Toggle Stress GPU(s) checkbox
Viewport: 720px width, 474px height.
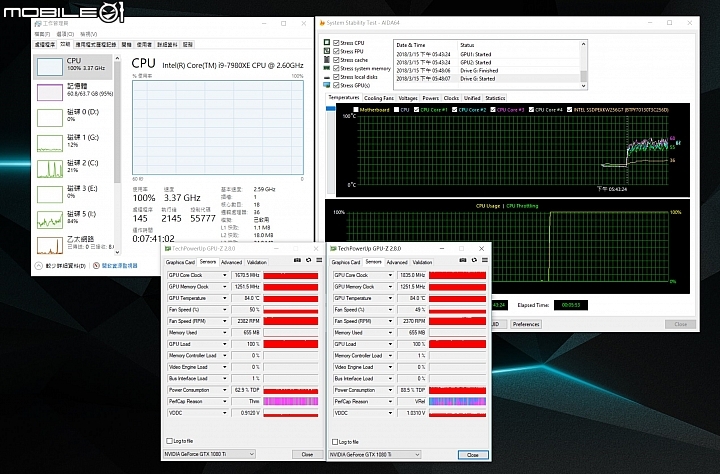[x=336, y=85]
